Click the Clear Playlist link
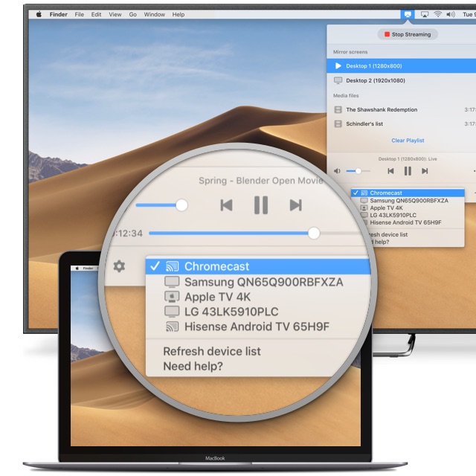Viewport: 476px width, 476px height. click(408, 141)
